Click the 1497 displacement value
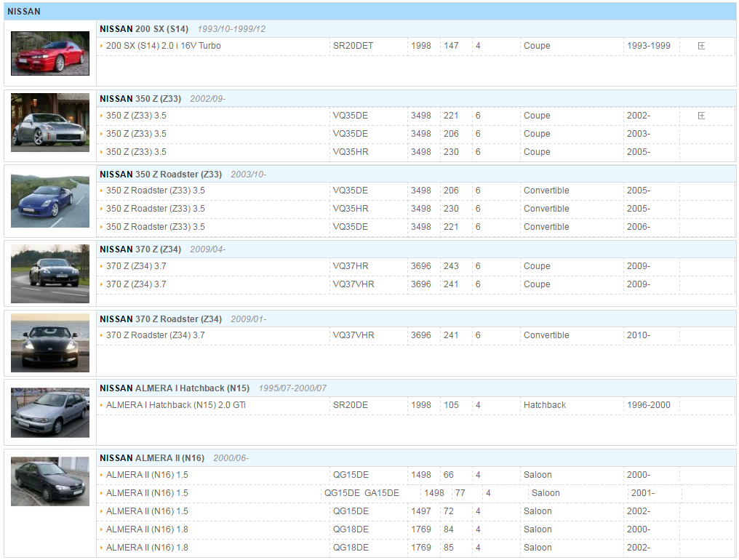 (x=421, y=511)
